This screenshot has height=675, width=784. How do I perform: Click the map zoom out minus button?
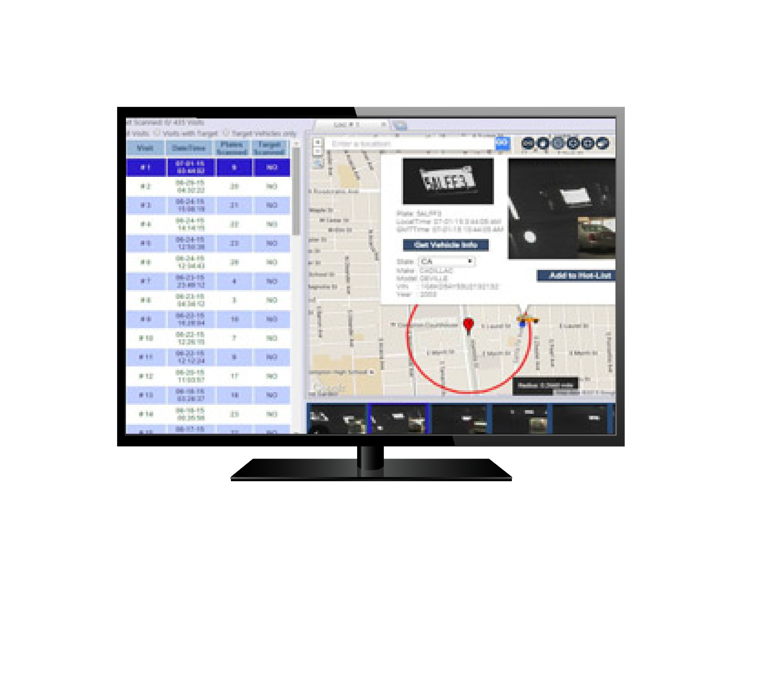pos(317,151)
